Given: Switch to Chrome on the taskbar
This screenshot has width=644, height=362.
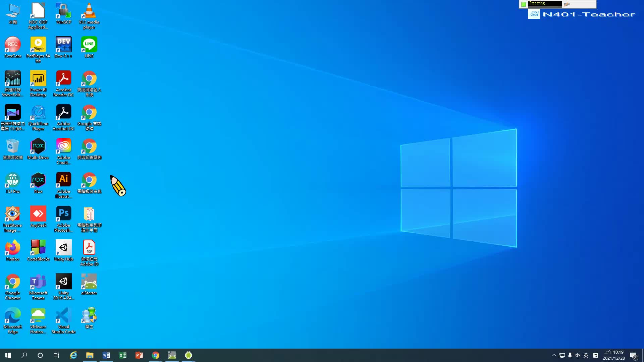Looking at the screenshot, I should 155,355.
